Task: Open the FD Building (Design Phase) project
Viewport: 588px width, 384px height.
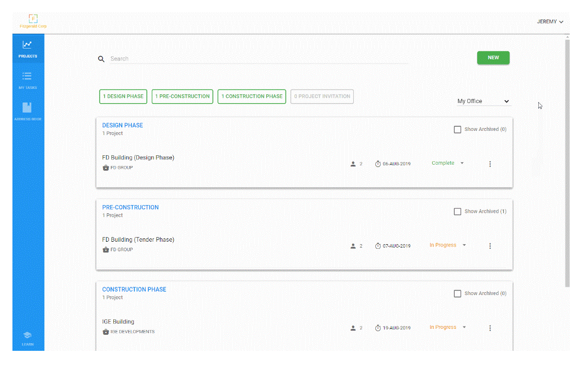Action: [x=138, y=158]
